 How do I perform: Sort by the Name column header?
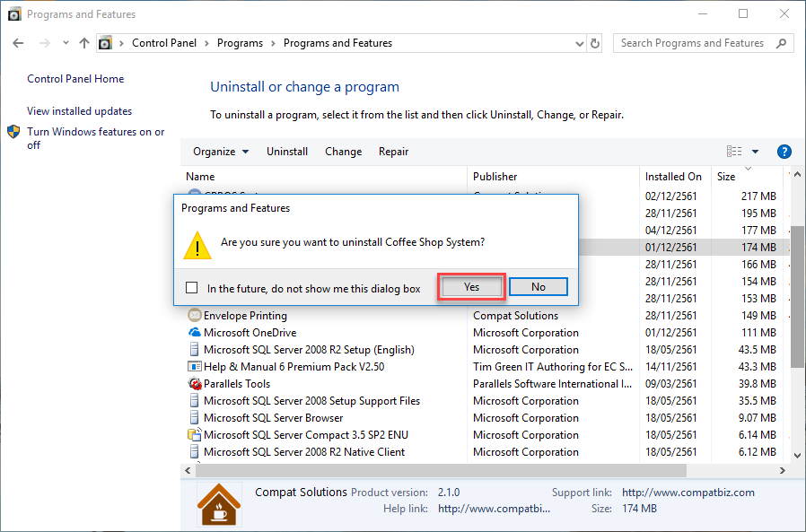tap(324, 177)
